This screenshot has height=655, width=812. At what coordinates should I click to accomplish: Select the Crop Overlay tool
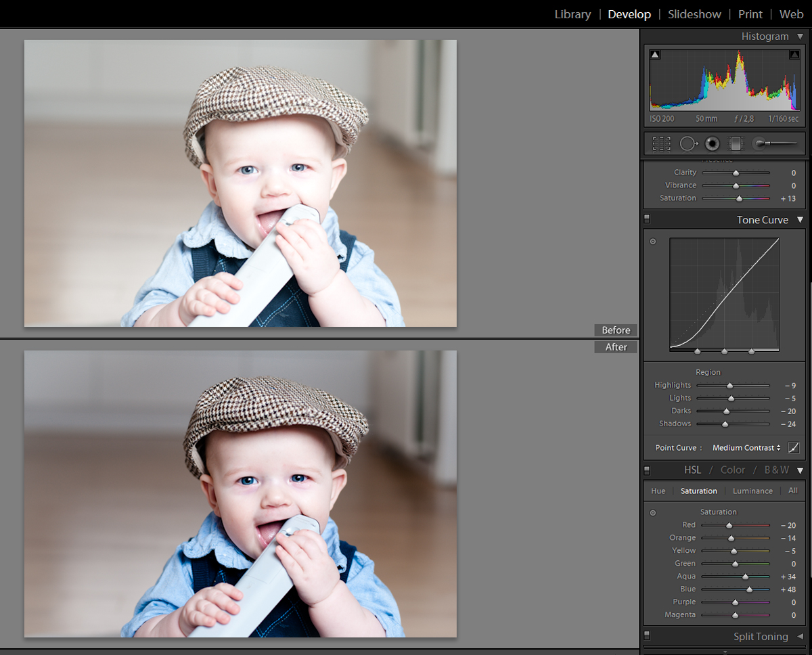coord(661,143)
